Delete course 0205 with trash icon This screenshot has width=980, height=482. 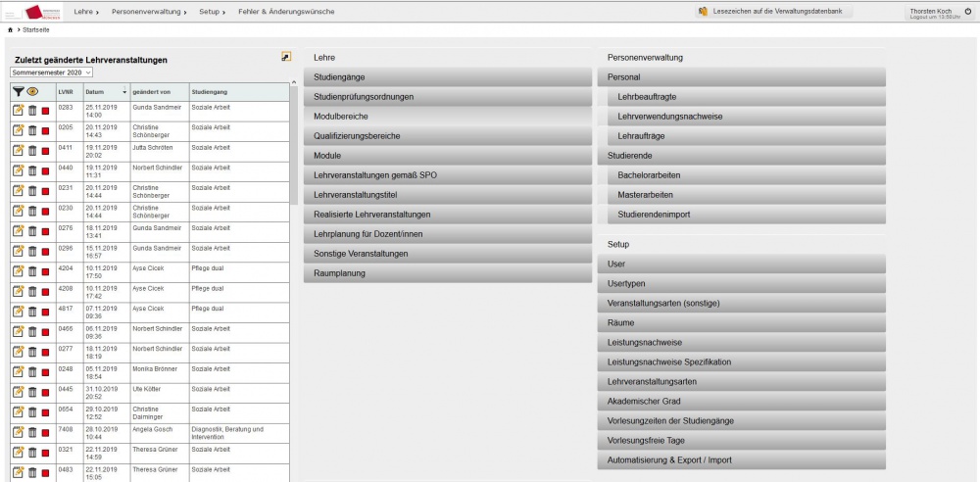tap(31, 130)
